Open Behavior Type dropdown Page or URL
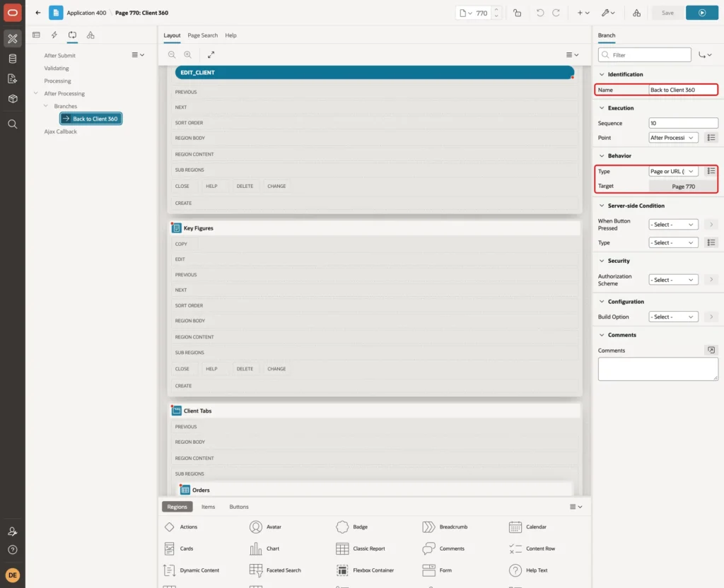This screenshot has width=724, height=588. (x=673, y=171)
